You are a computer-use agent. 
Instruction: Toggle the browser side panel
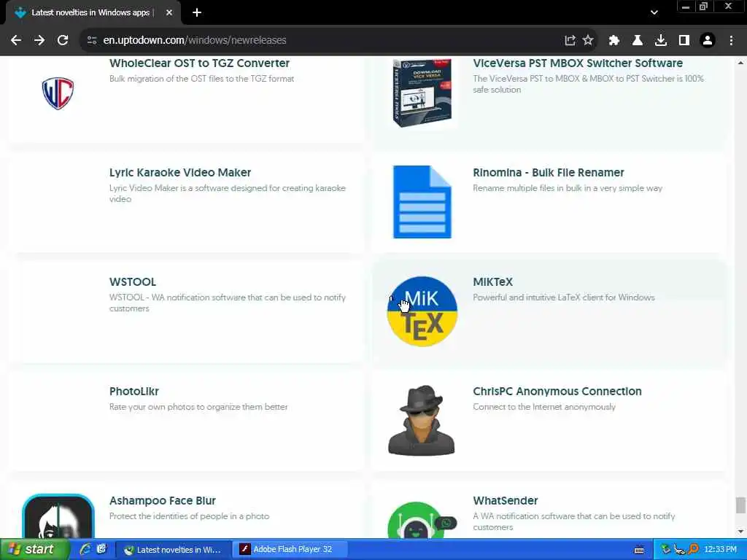(x=684, y=41)
